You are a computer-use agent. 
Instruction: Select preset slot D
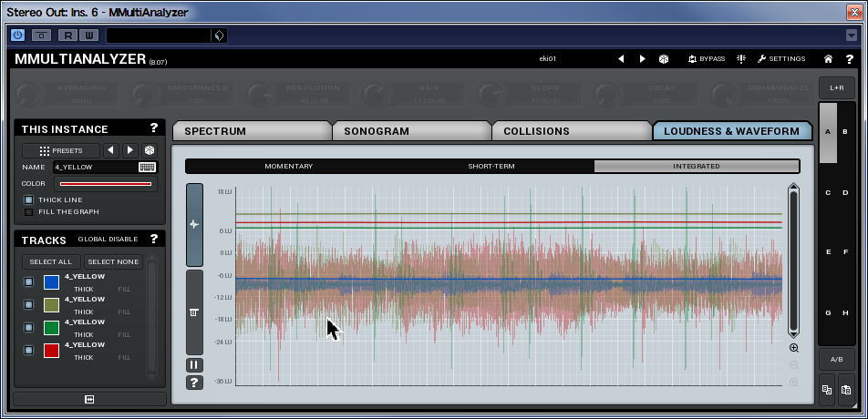tap(845, 193)
